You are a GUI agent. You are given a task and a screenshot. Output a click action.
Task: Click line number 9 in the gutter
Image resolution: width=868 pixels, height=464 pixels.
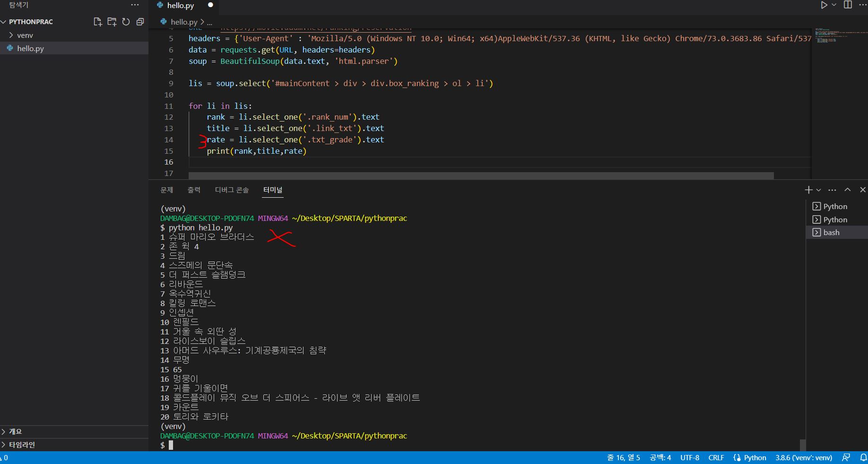[x=171, y=83]
